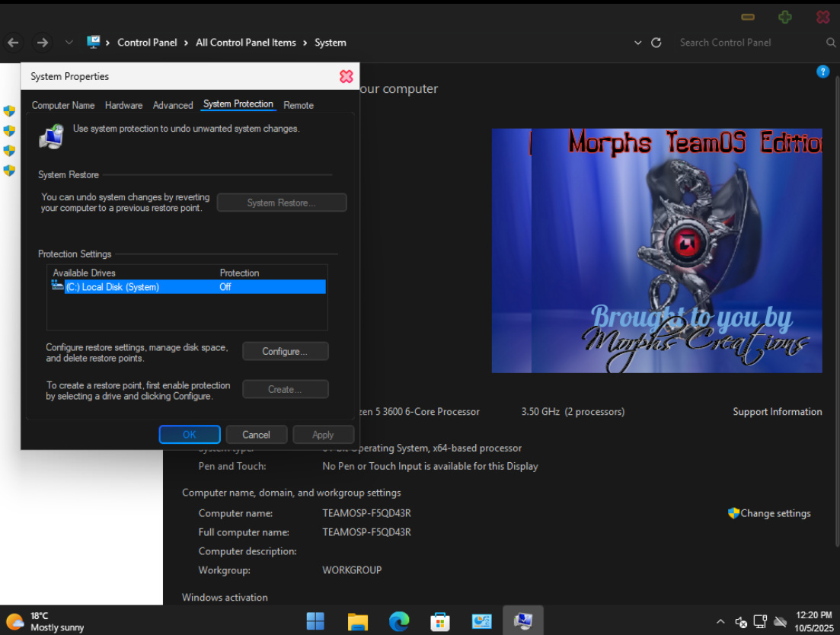Expand the recent locations dropdown arrow
The height and width of the screenshot is (635, 840).
pos(69,43)
